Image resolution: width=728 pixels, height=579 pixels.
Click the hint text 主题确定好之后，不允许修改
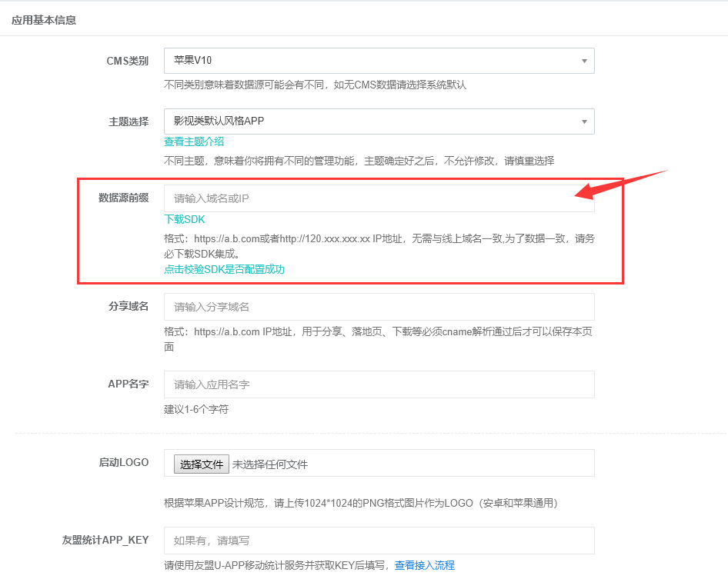coord(359,161)
